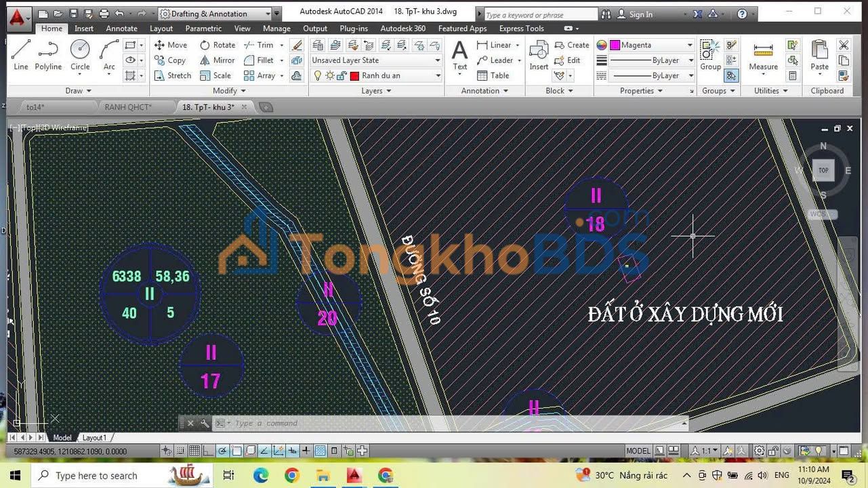Open the Measure utility tool

(x=763, y=54)
